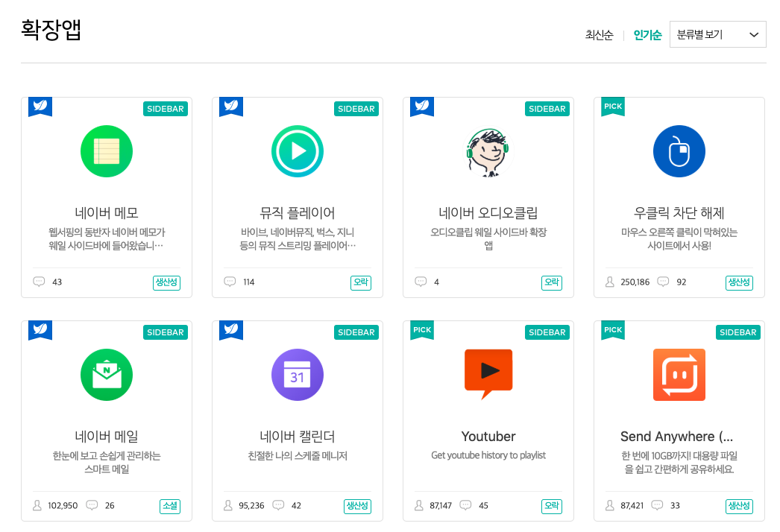Open the Send Anywhere title link
Screen dimensions: 780x532
click(x=676, y=437)
